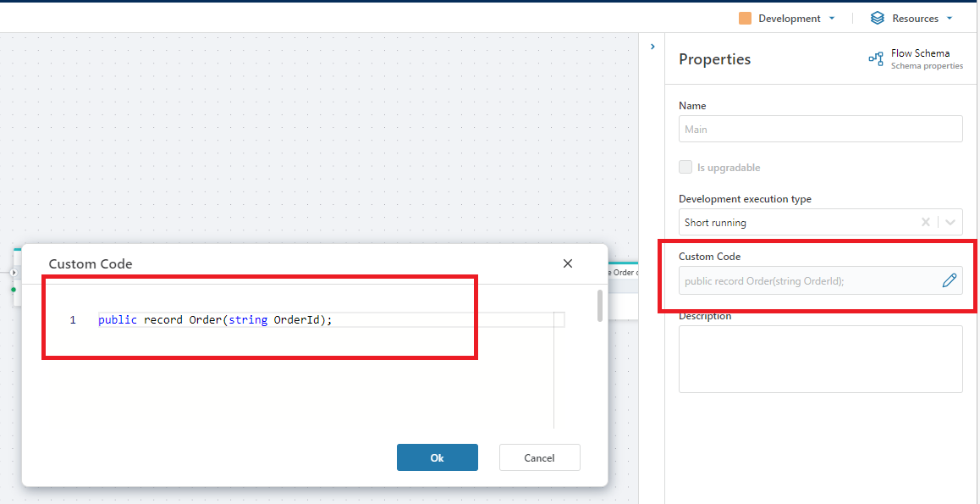Click the Resources layers icon

click(x=877, y=18)
